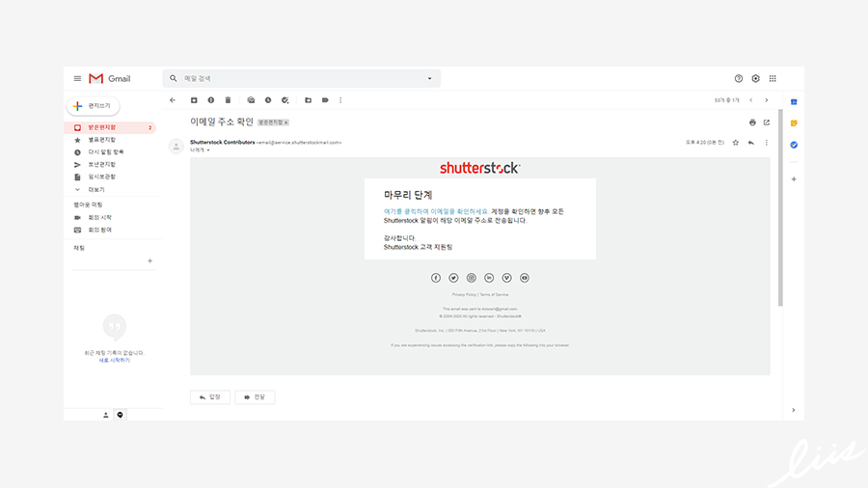
Task: Get add-ons with side panel plus
Action: coord(794,179)
